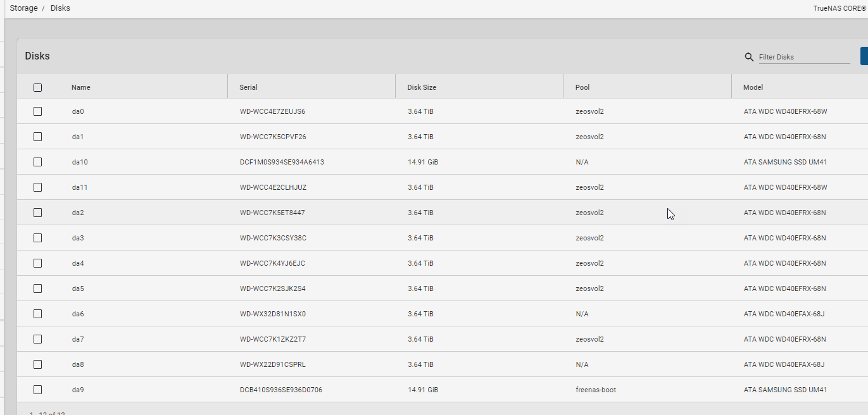868x415 pixels.
Task: Click serial DCB410S936SE936D0706
Action: point(281,390)
